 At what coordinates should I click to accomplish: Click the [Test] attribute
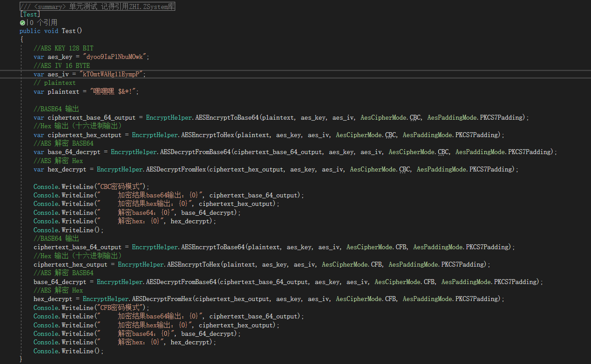30,14
